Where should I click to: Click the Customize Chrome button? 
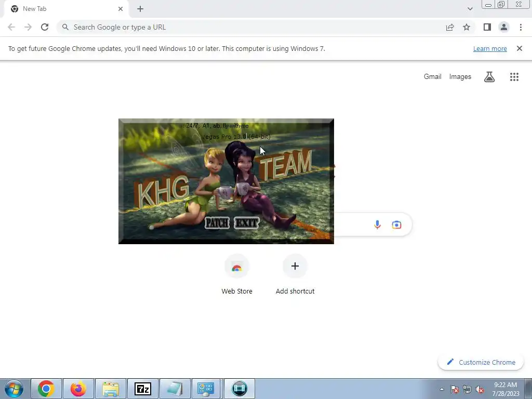(x=481, y=362)
